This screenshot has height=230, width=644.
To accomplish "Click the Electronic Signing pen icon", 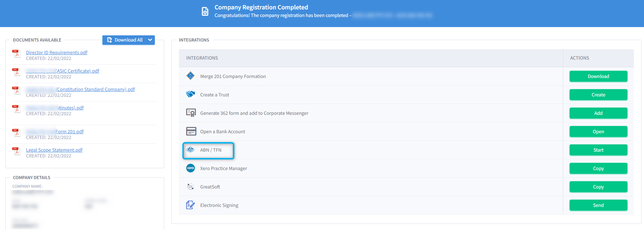I will [x=190, y=205].
